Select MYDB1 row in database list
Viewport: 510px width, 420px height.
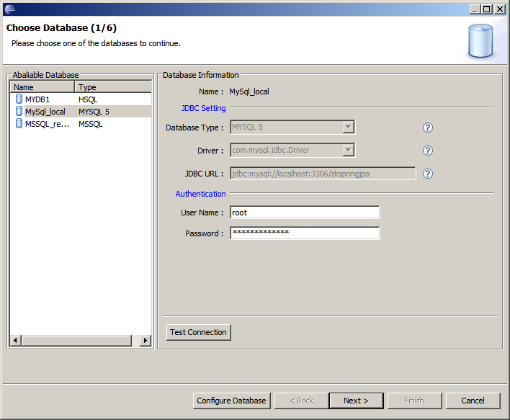pyautogui.click(x=81, y=99)
